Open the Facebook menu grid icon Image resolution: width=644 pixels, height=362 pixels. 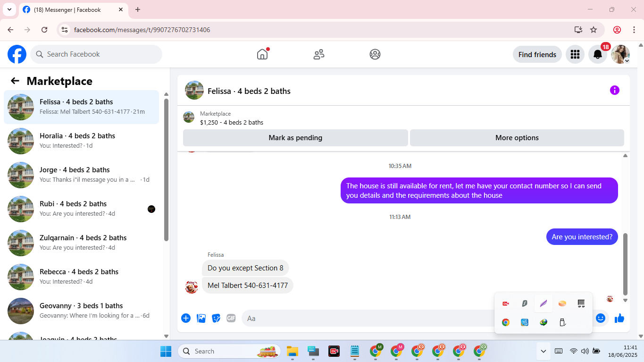pyautogui.click(x=575, y=54)
